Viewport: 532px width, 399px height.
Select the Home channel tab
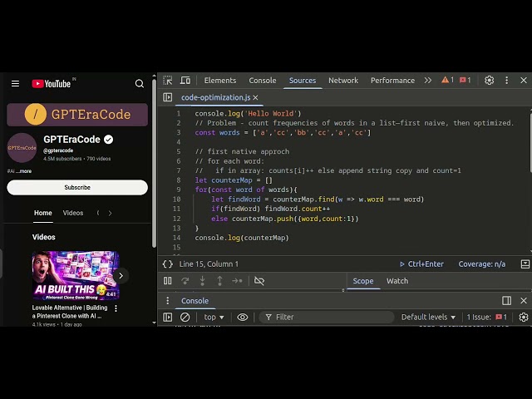point(43,213)
